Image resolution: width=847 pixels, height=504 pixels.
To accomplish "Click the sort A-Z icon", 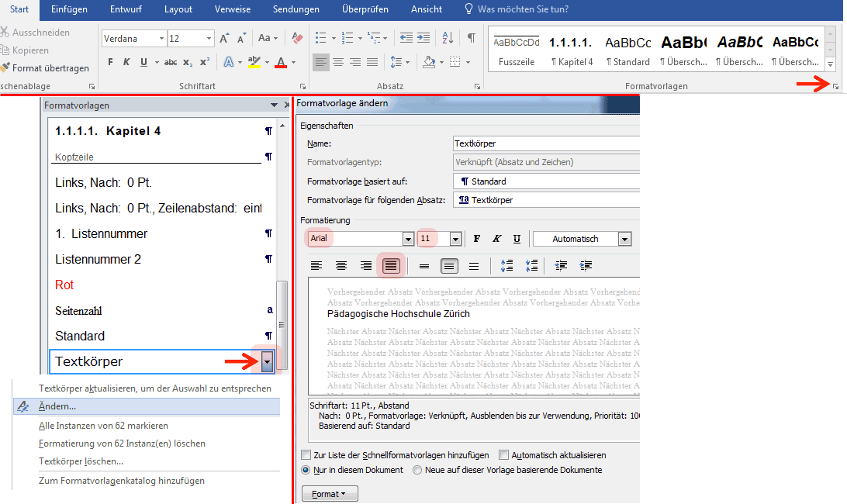I will pyautogui.click(x=448, y=38).
